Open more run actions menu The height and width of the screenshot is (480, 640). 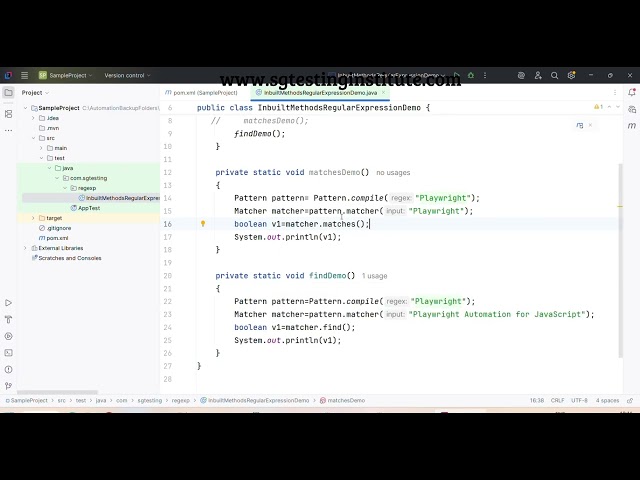(485, 75)
